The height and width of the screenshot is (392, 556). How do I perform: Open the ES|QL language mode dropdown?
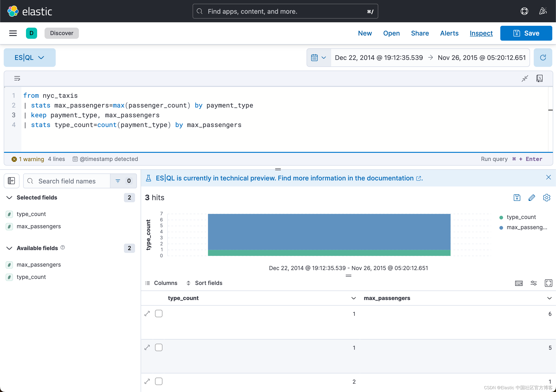click(x=29, y=57)
